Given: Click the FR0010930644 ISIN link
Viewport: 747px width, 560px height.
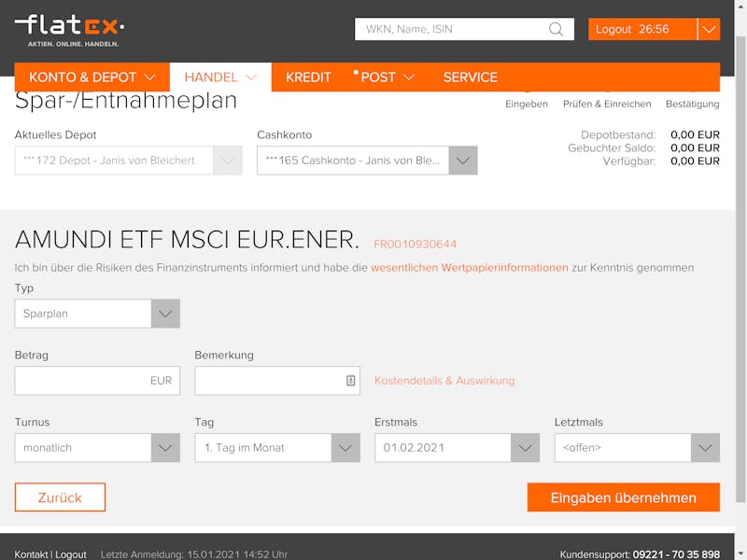Looking at the screenshot, I should [415, 245].
